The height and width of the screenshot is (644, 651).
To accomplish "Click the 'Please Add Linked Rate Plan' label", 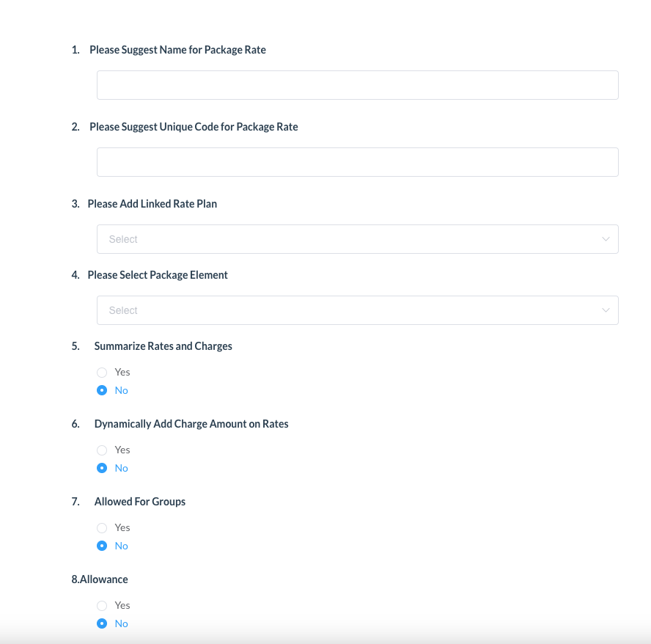I will (x=152, y=204).
